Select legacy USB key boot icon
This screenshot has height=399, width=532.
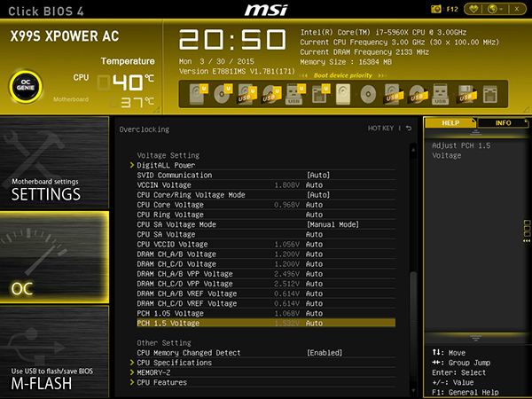(x=440, y=94)
